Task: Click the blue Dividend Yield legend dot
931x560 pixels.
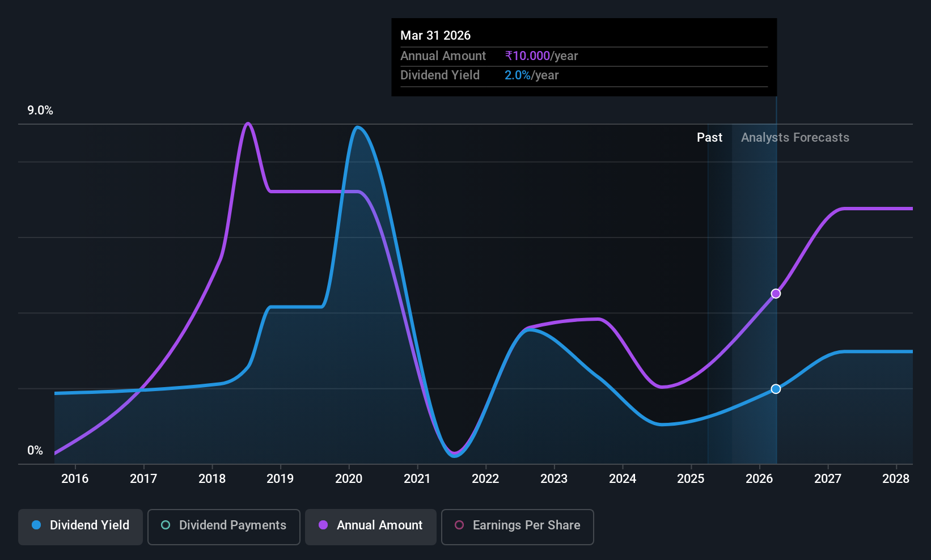Action: (36, 525)
